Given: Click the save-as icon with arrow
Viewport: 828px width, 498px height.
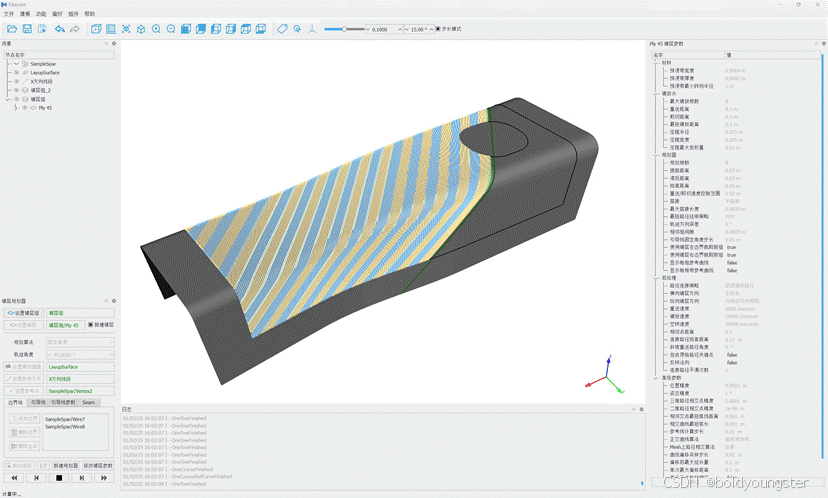Looking at the screenshot, I should 42,29.
